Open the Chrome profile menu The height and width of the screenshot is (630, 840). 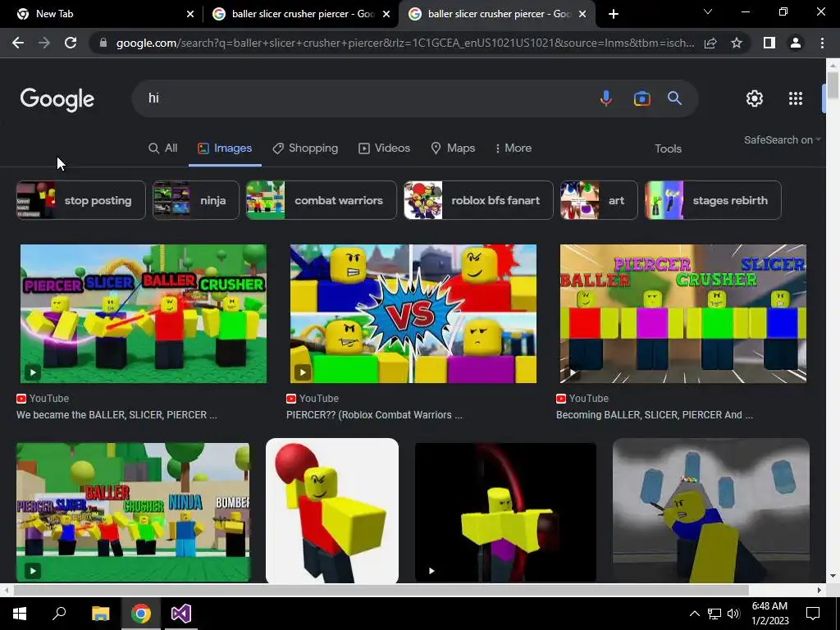point(796,43)
